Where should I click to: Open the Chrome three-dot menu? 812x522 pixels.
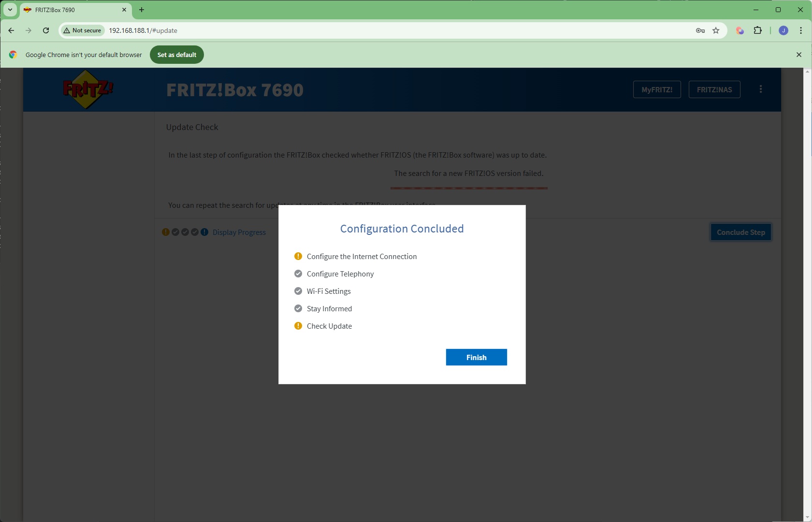[x=801, y=30]
